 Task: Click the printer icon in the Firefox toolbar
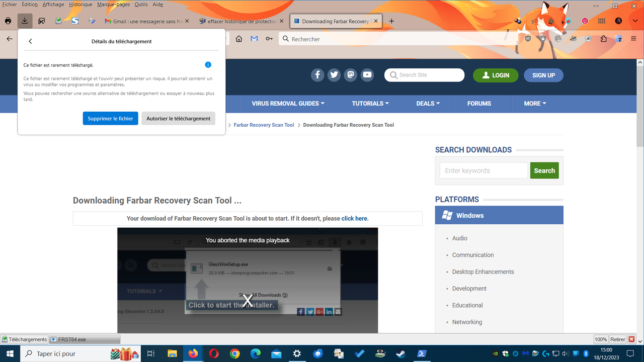[x=8, y=21]
